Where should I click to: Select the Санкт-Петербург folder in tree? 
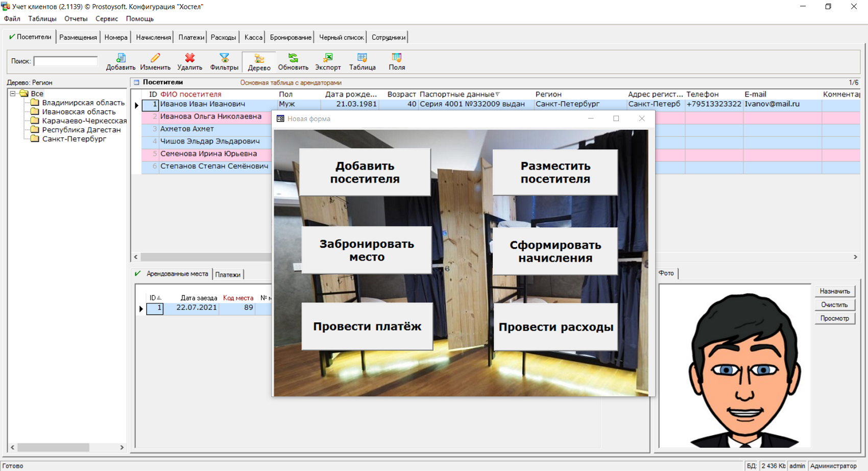tap(74, 139)
